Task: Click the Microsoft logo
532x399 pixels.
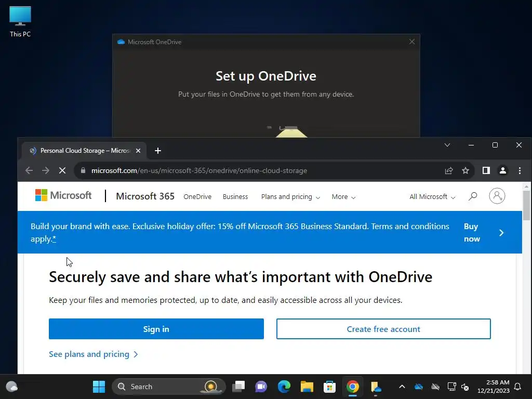Action: click(x=63, y=195)
